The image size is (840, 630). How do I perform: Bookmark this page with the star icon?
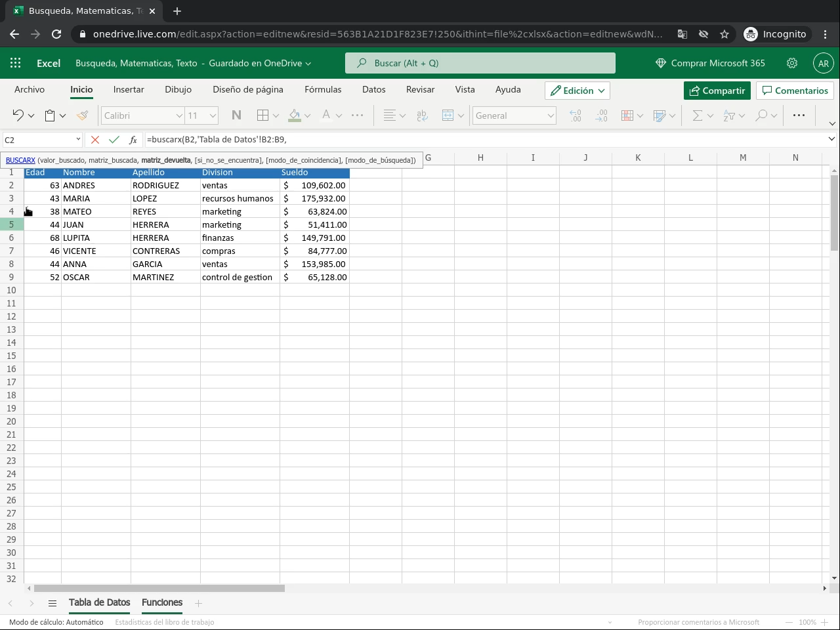(x=724, y=34)
